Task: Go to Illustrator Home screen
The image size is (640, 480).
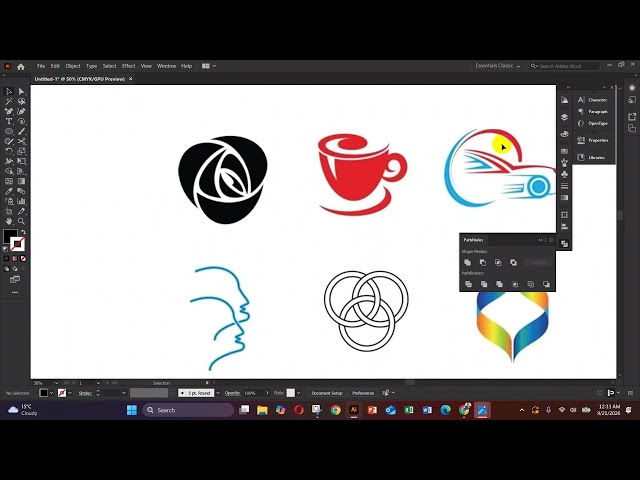Action: (21, 66)
